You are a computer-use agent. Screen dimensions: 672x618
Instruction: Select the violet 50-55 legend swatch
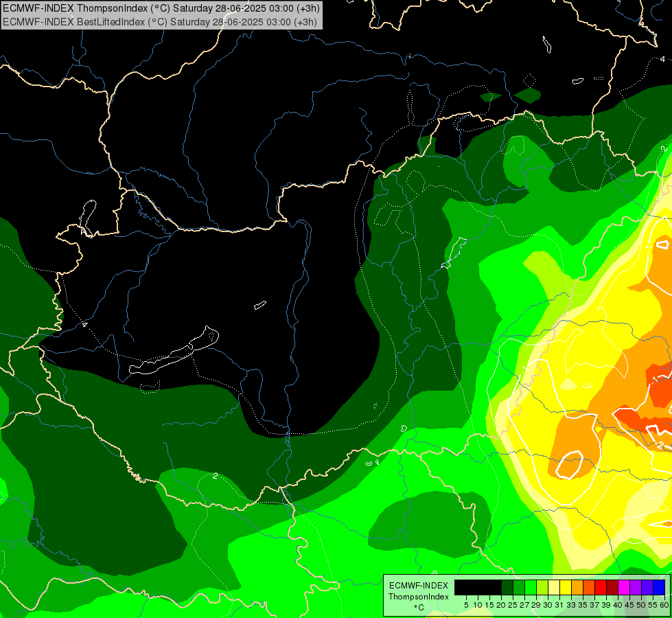pyautogui.click(x=647, y=587)
